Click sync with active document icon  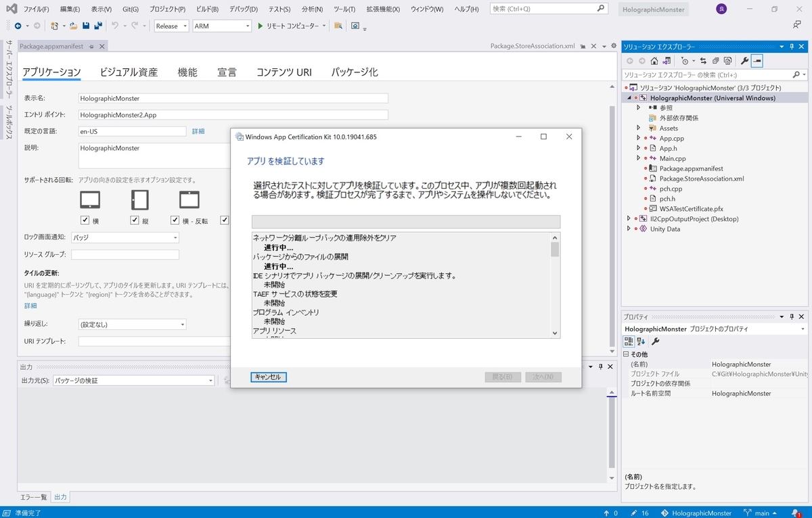point(703,61)
